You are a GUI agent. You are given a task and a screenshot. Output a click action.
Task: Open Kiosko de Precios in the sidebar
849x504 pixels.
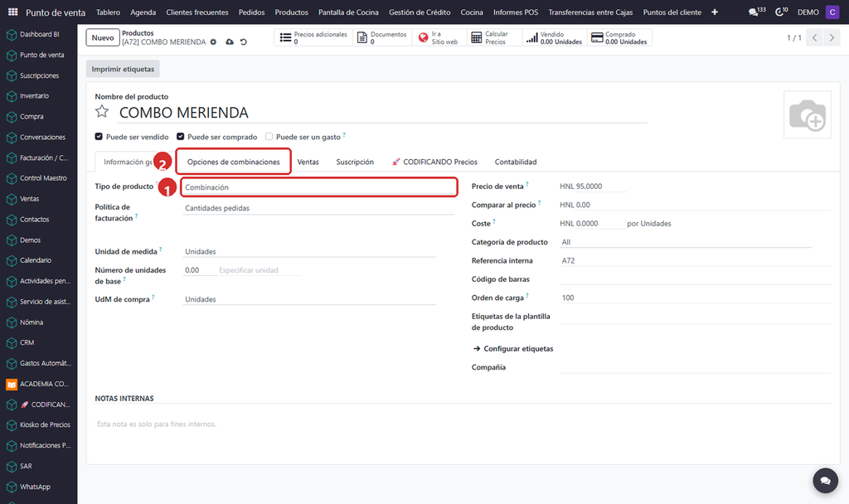(38, 425)
